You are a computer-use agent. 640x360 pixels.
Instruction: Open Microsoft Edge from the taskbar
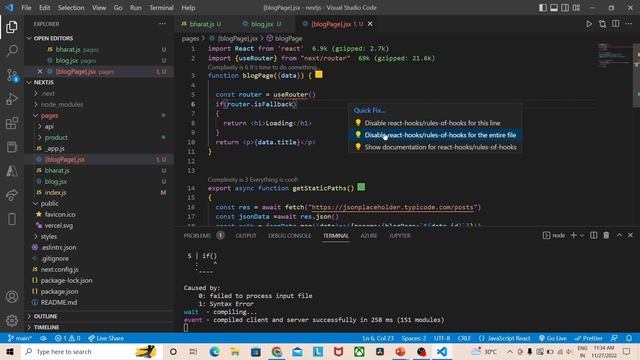pyautogui.click(x=214, y=352)
